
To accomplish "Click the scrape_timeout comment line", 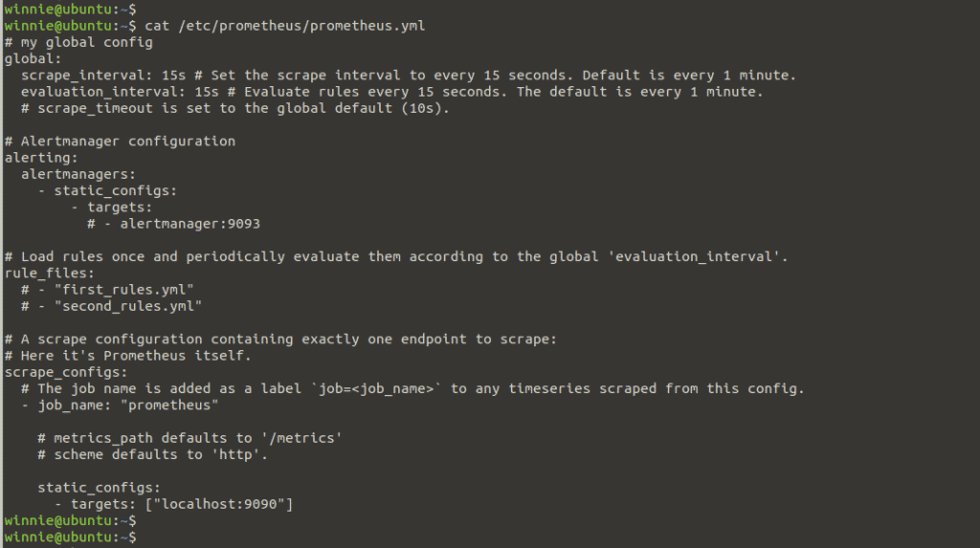I will click(235, 108).
